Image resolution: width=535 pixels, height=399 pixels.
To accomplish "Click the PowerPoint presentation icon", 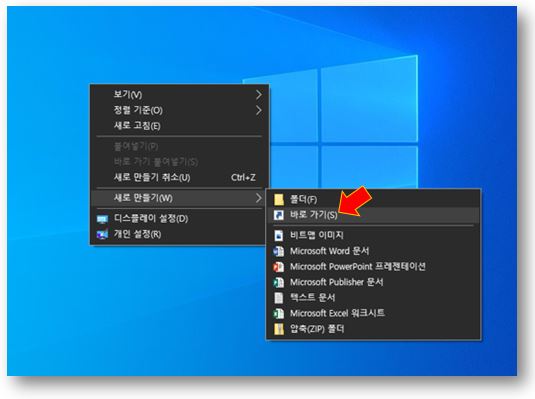I will point(279,267).
